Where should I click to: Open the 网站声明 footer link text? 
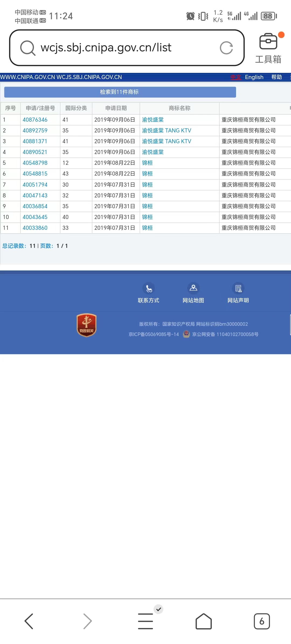tap(238, 300)
